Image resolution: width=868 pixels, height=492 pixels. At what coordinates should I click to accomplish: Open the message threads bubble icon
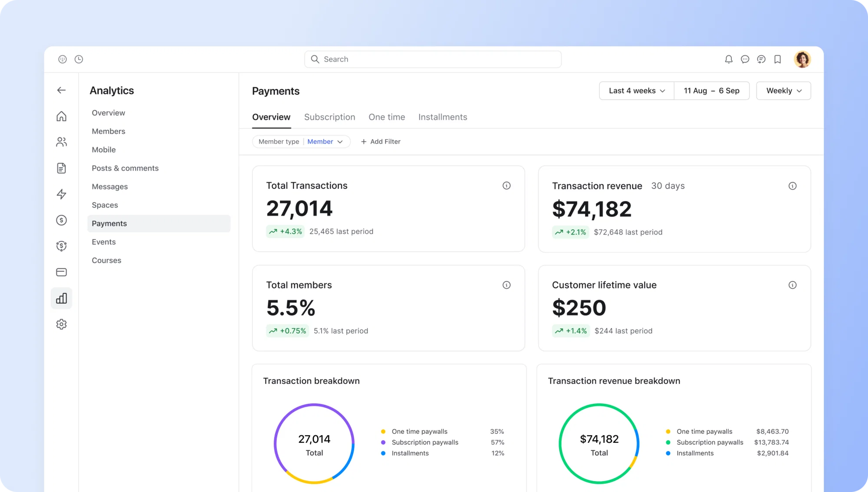pyautogui.click(x=761, y=59)
